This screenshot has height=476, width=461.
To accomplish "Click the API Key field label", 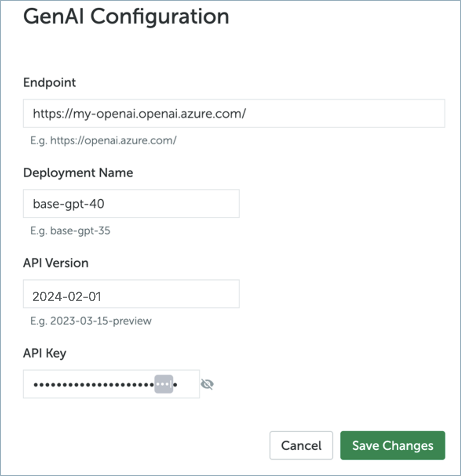I will (x=45, y=353).
